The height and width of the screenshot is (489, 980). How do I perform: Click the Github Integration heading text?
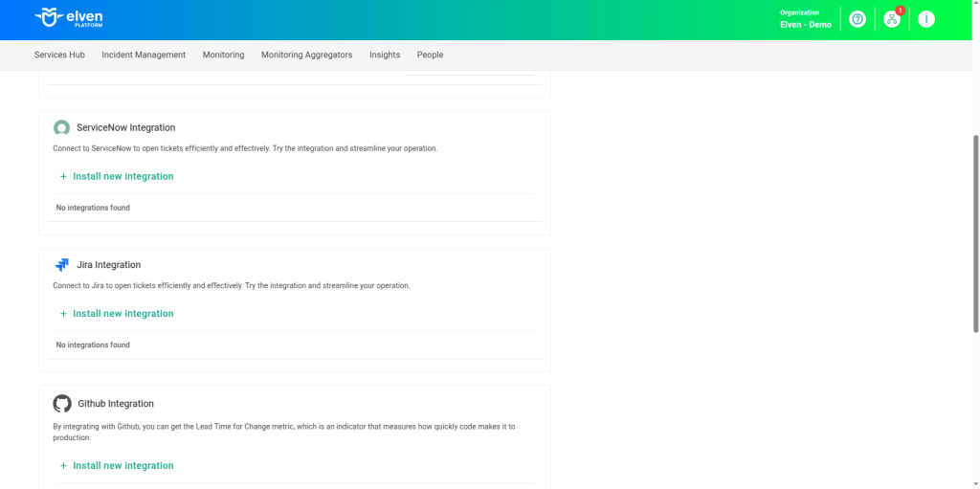[x=115, y=404]
